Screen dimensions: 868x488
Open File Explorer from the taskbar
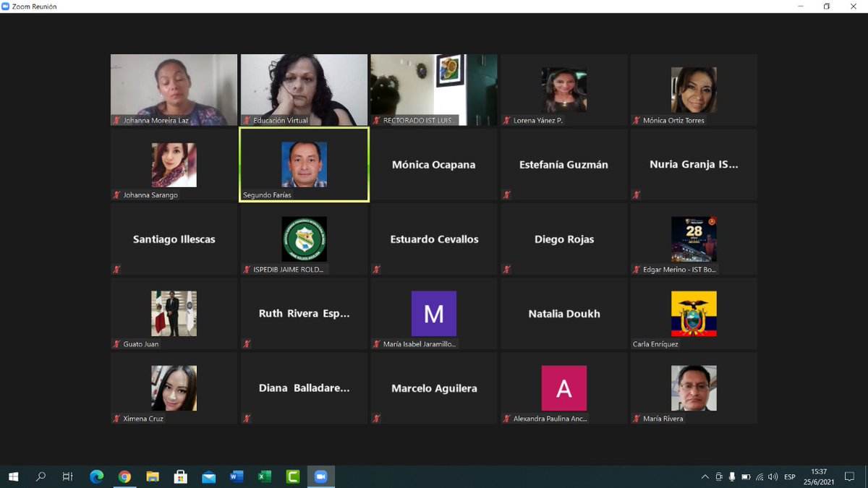click(153, 476)
